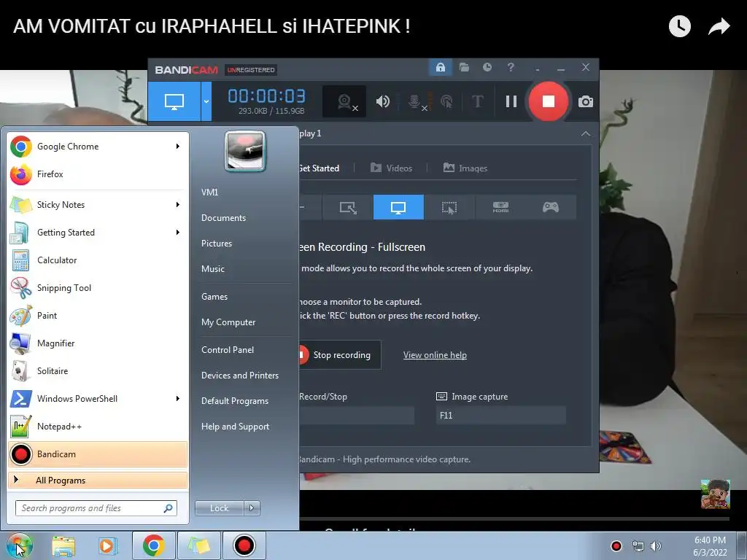Click the Windows Start orb
Image resolution: width=747 pixels, height=560 pixels.
pos(19,545)
